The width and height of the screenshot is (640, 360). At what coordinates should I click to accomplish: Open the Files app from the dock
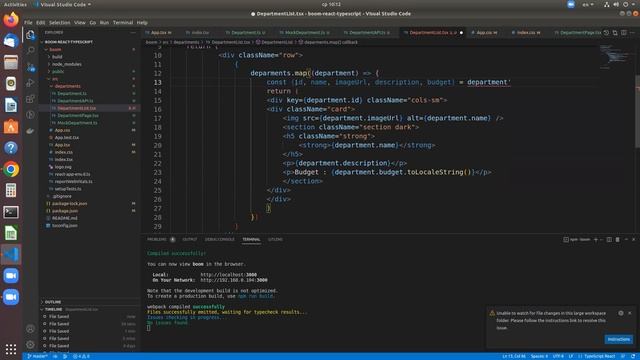(x=11, y=62)
